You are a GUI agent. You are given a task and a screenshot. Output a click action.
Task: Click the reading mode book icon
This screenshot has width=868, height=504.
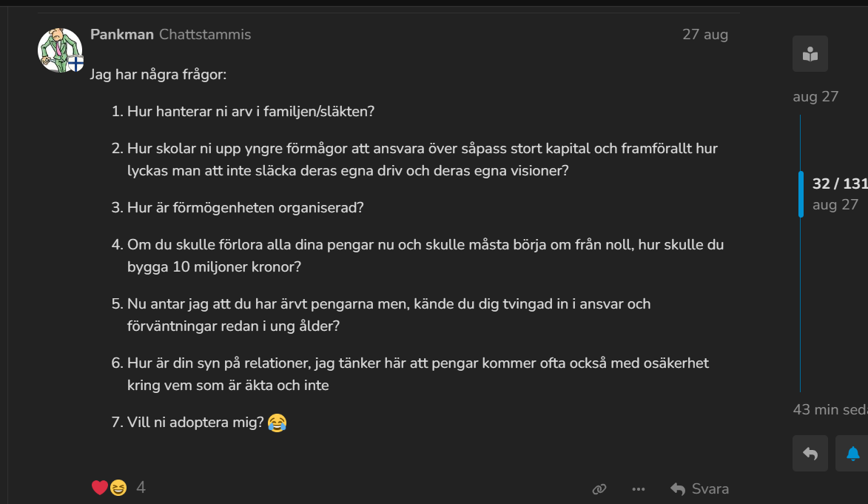pyautogui.click(x=810, y=54)
